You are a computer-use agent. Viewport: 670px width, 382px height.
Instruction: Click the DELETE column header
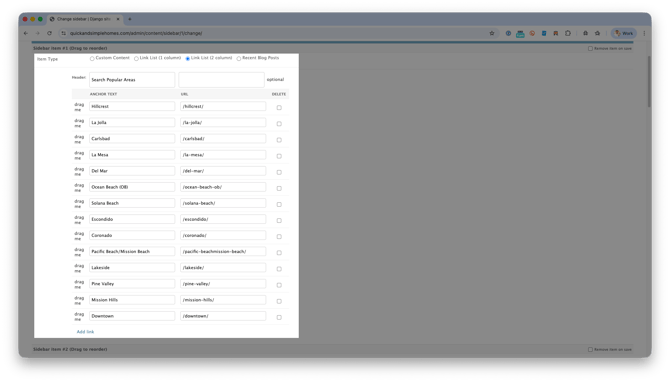click(x=279, y=94)
